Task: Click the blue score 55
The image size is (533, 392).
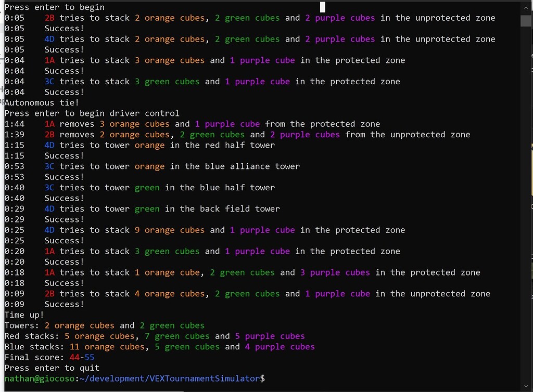Action: (x=90, y=357)
